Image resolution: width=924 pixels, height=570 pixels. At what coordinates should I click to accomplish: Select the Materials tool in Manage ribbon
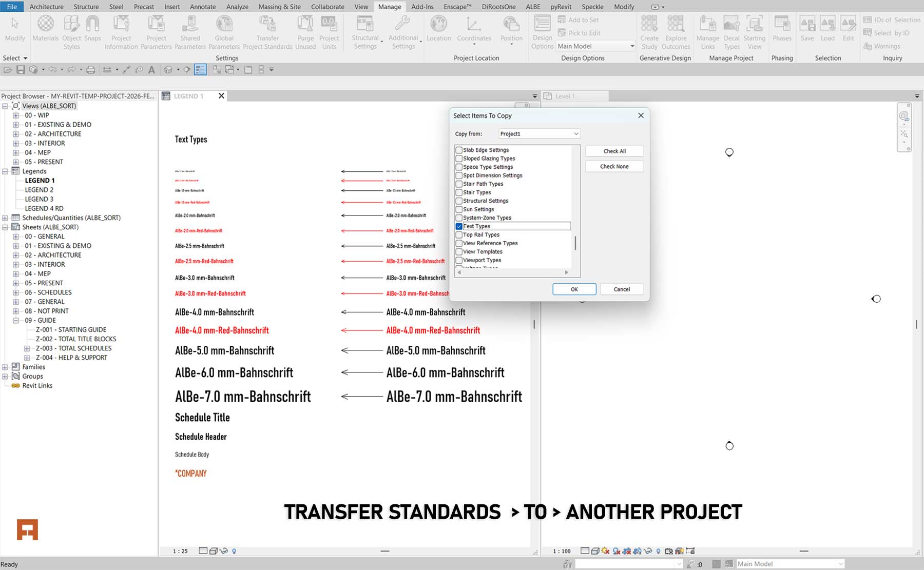tap(46, 31)
